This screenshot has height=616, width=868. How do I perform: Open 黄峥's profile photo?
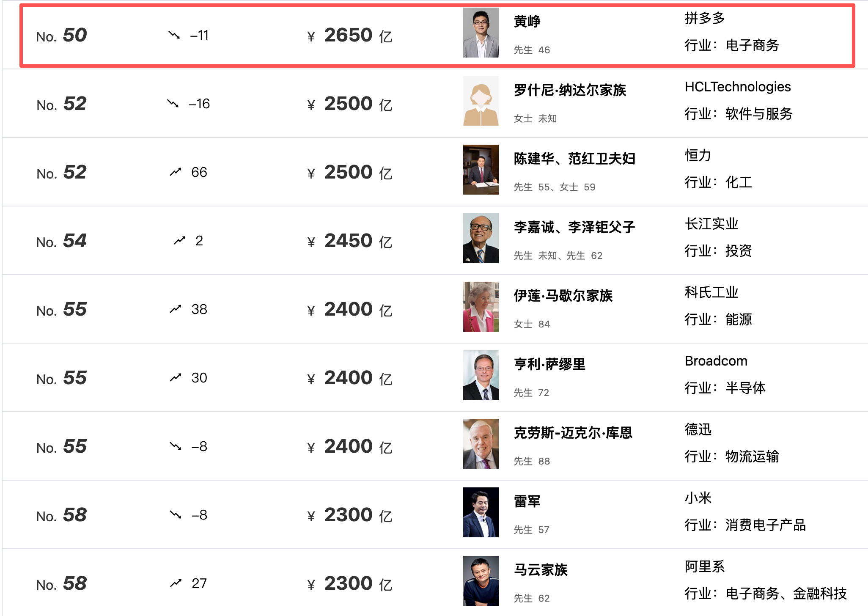coord(481,33)
